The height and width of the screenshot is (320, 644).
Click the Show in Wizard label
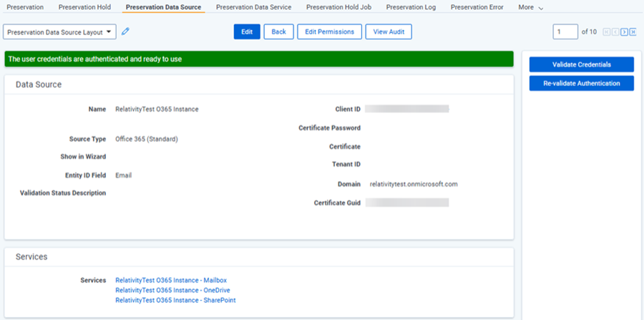84,157
